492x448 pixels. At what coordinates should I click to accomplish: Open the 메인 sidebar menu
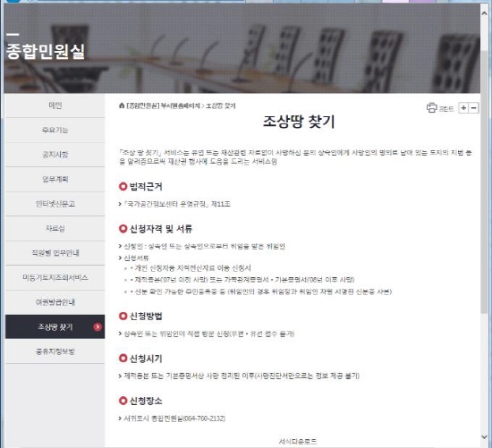(x=55, y=106)
